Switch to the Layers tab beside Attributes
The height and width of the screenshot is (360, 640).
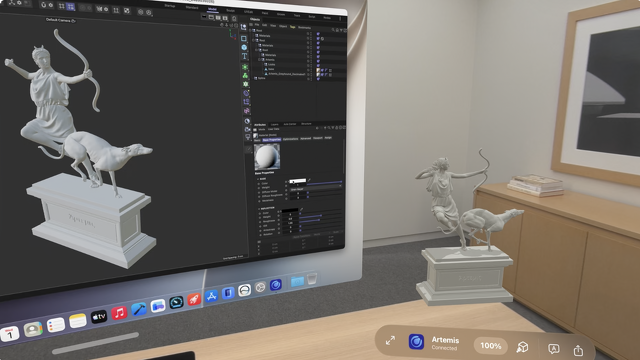pyautogui.click(x=275, y=124)
